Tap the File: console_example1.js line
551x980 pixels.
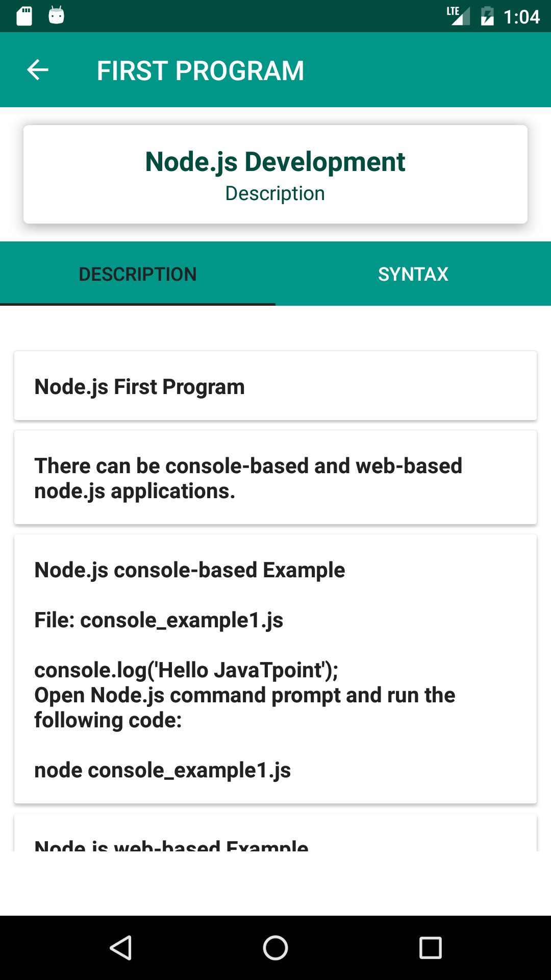[x=159, y=620]
